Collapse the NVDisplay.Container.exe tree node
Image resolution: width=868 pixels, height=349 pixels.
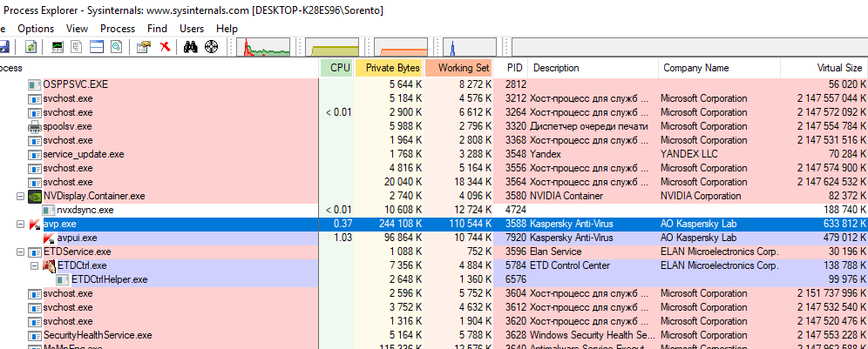[21, 196]
